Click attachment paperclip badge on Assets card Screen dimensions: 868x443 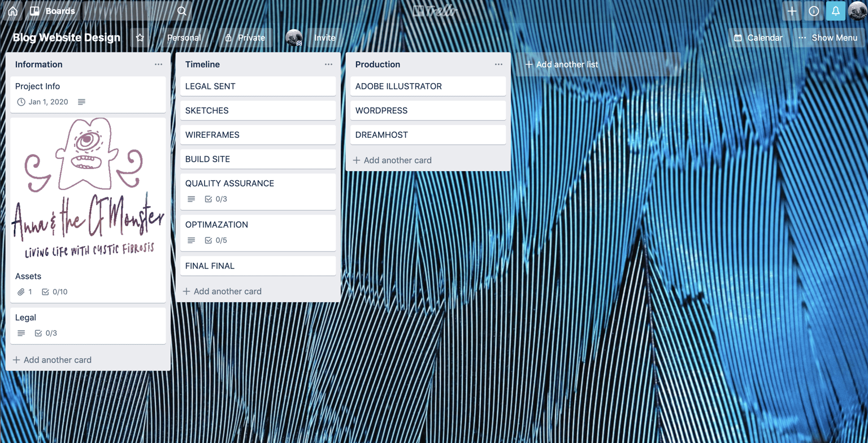[x=25, y=292]
